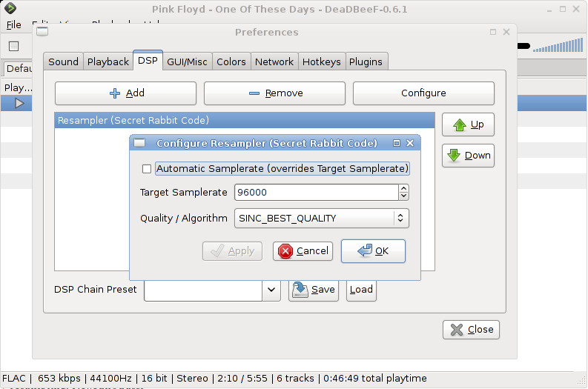
Task: Maximize the Preferences window
Action: click(x=493, y=32)
